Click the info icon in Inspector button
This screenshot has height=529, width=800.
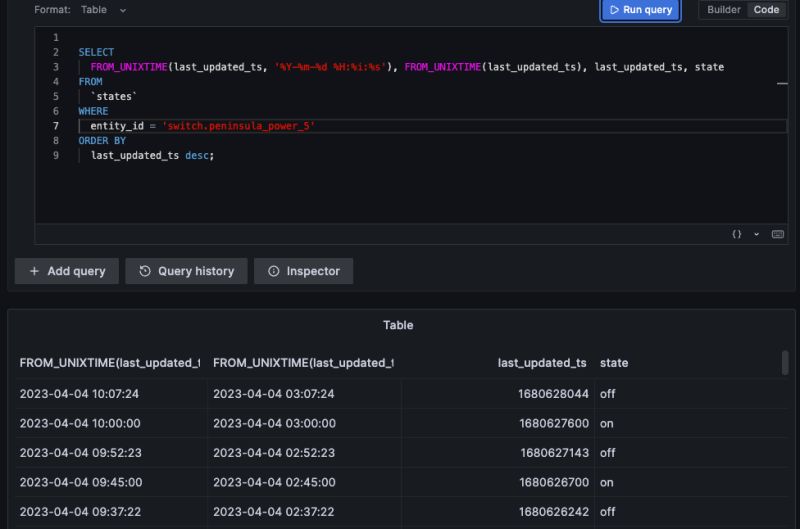coord(274,271)
